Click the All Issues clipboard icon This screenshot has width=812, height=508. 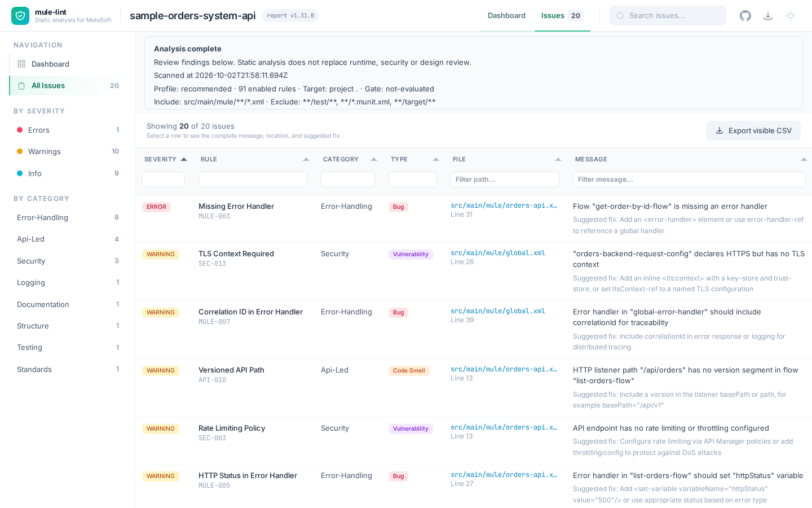21,86
